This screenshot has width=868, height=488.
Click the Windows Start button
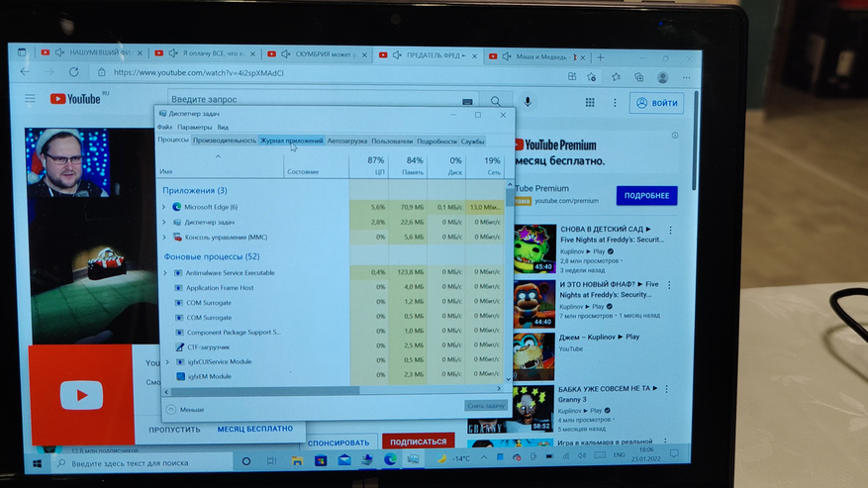tap(39, 462)
